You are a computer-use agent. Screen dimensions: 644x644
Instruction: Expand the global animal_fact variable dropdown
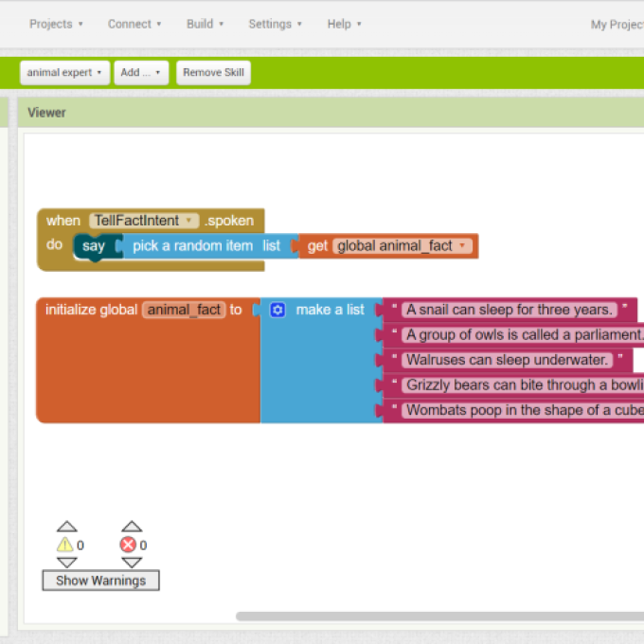point(462,246)
